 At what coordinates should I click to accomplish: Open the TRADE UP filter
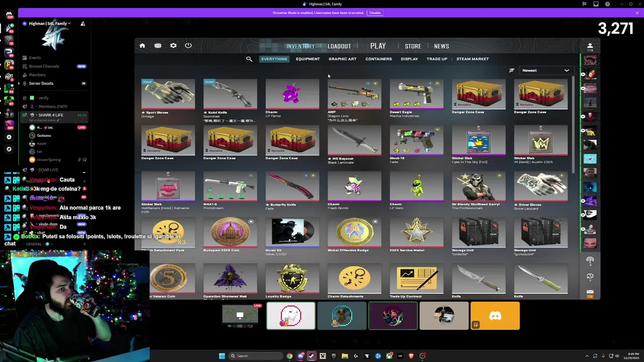[437, 59]
